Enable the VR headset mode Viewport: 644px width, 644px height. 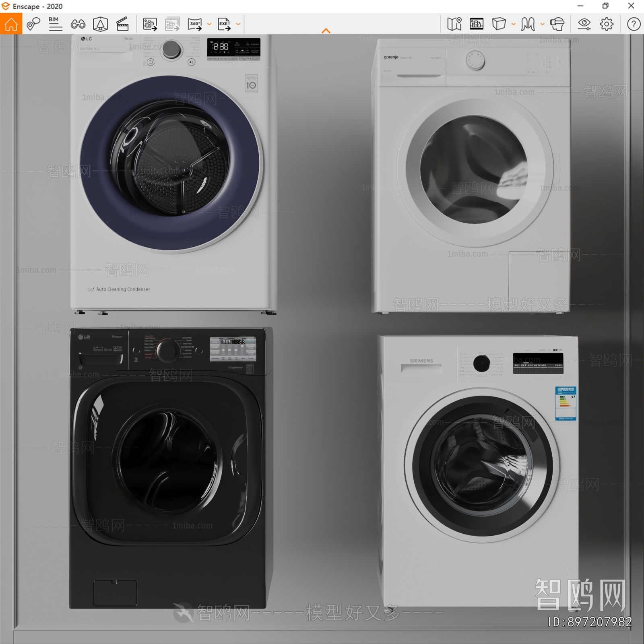[x=557, y=24]
